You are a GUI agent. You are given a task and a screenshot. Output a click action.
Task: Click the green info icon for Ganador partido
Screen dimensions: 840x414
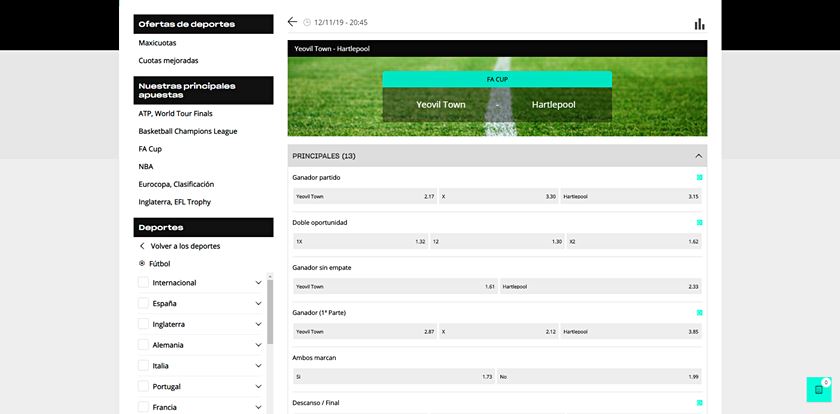(699, 177)
